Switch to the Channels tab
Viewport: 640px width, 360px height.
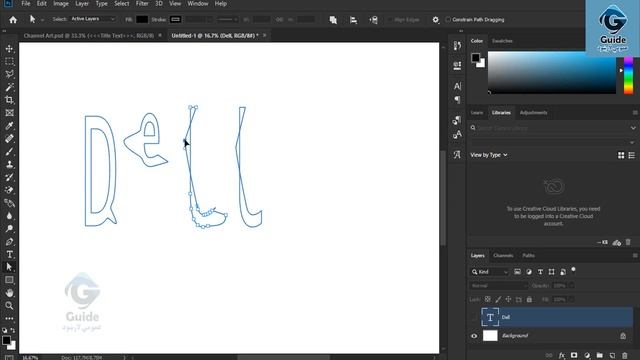[503, 256]
